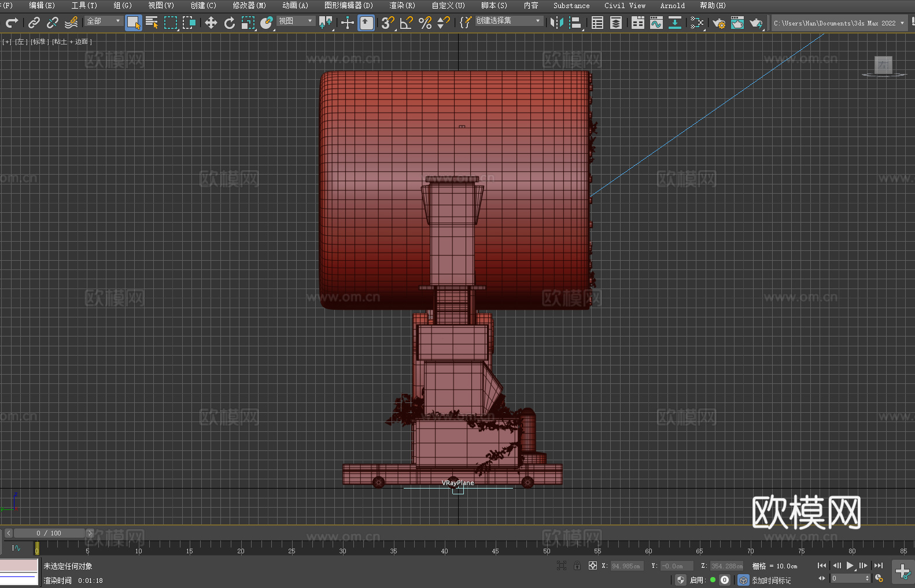Open the 渲染(R) menu

point(402,5)
